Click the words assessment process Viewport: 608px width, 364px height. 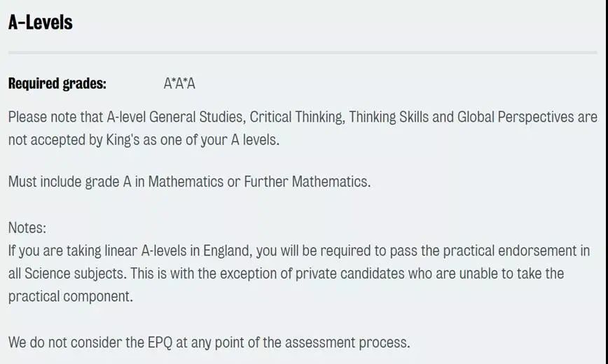coord(347,343)
